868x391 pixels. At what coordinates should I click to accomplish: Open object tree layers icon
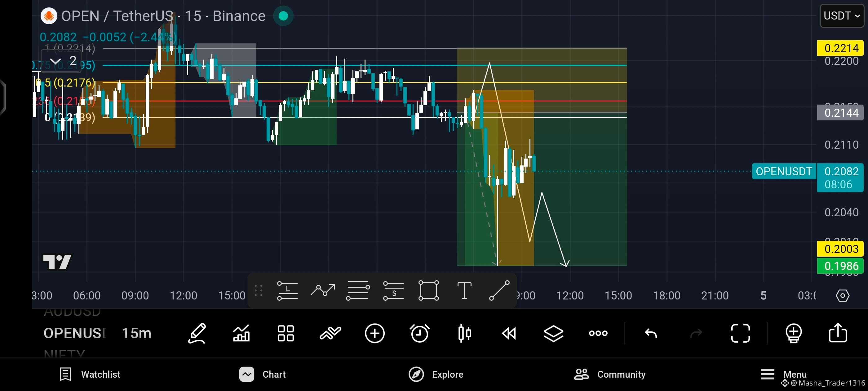pyautogui.click(x=554, y=333)
